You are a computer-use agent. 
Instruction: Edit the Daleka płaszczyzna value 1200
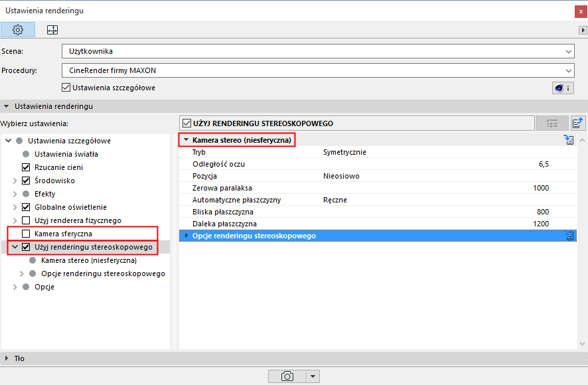point(541,224)
